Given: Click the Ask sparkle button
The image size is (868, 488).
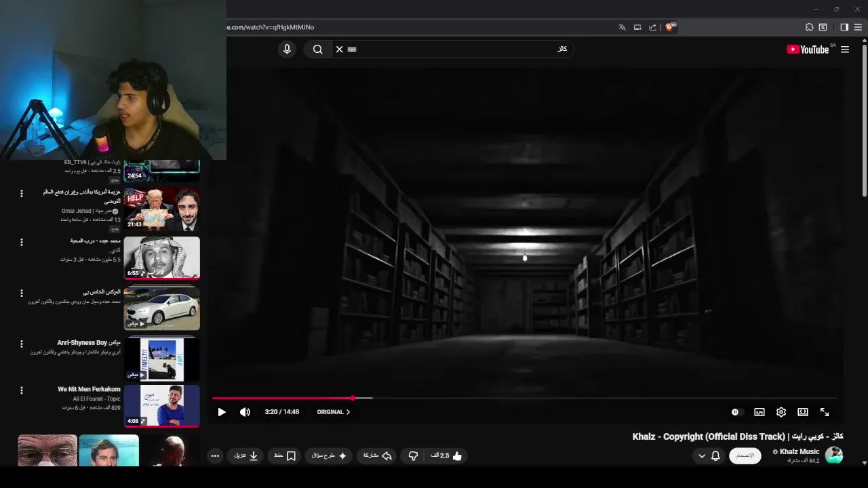Looking at the screenshot, I should coord(329,456).
